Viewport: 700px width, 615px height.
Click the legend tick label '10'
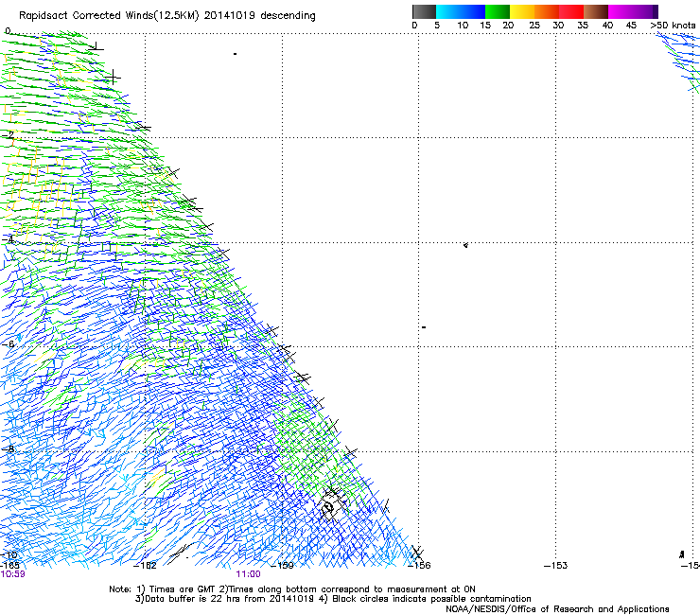[463, 26]
